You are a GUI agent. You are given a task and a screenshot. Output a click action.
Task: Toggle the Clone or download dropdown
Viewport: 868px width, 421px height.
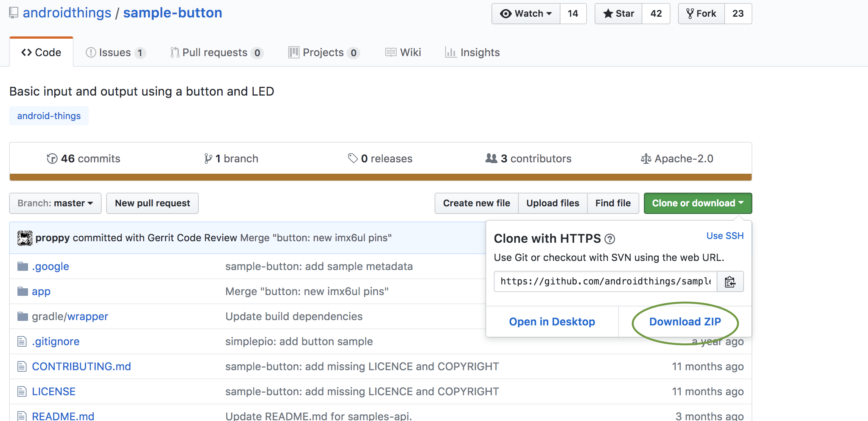coord(698,203)
